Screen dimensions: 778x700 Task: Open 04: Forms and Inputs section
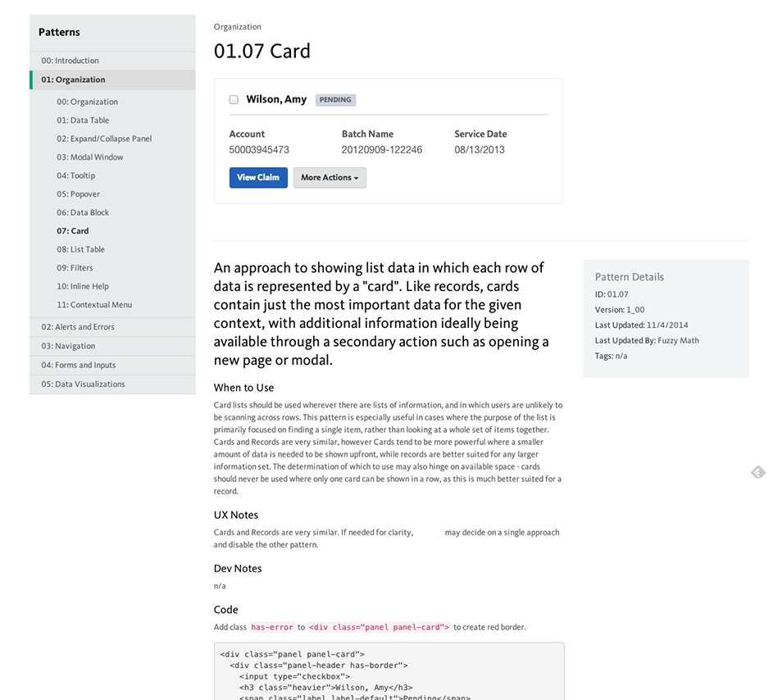(x=112, y=365)
